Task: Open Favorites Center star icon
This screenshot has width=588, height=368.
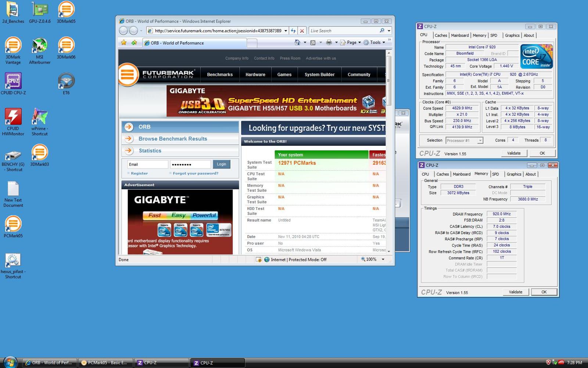Action: click(x=124, y=43)
